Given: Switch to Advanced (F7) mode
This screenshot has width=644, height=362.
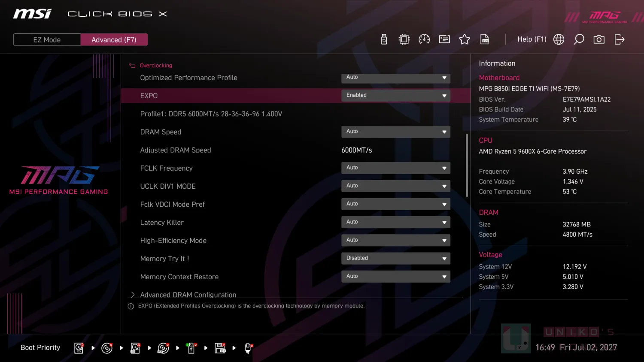Looking at the screenshot, I should coord(114,39).
